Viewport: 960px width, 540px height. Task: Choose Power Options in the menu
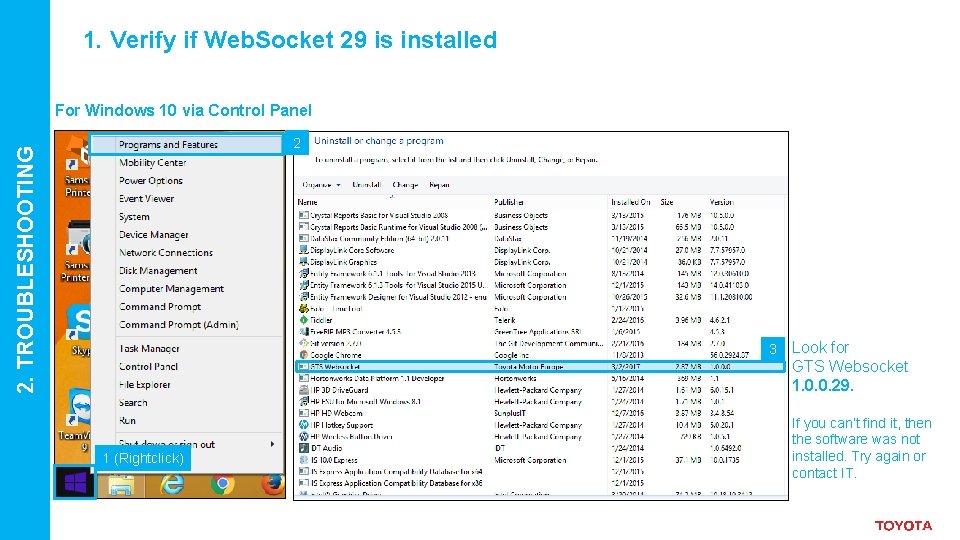151,181
